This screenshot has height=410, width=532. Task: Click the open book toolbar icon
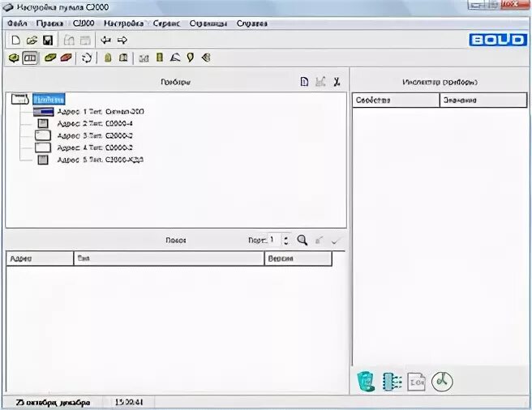coord(123,58)
